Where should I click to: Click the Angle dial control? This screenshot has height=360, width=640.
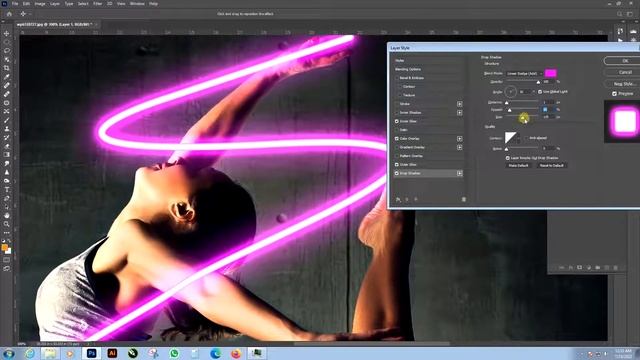pos(511,92)
